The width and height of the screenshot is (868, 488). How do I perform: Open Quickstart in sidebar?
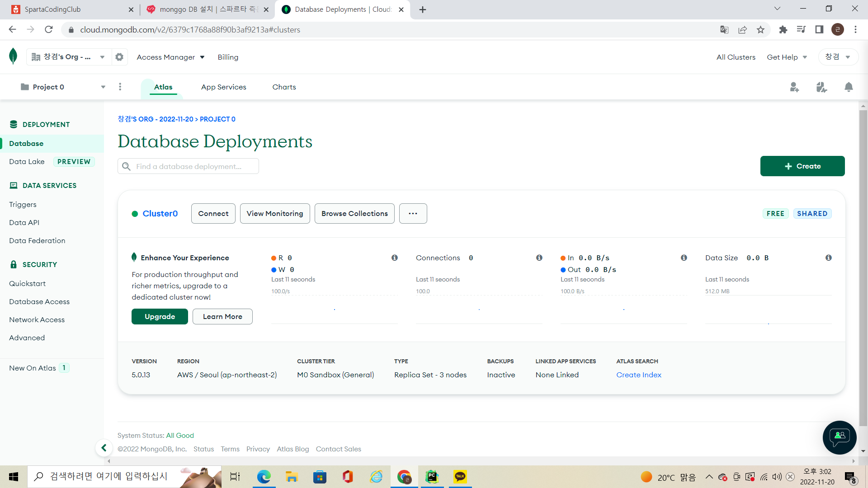pyautogui.click(x=27, y=284)
